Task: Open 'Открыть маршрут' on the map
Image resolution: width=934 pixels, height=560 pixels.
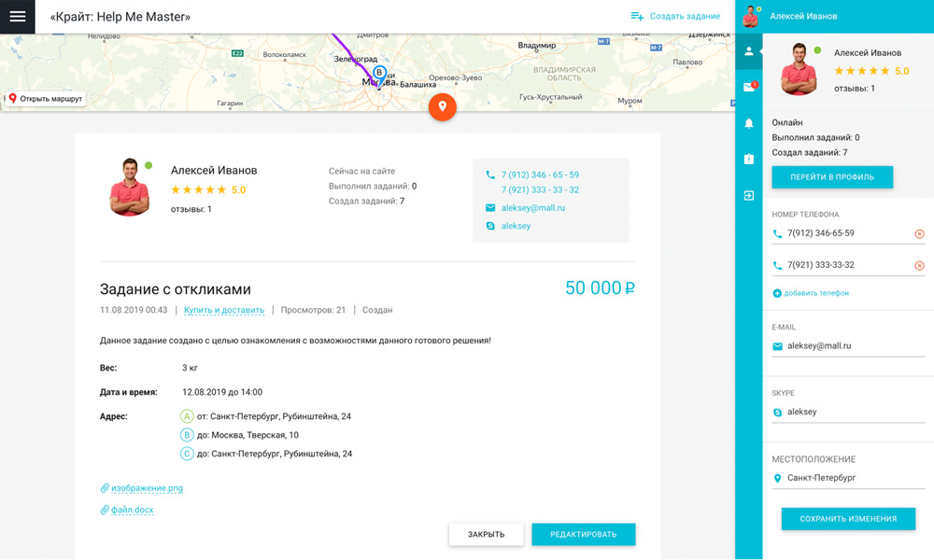Action: [45, 98]
